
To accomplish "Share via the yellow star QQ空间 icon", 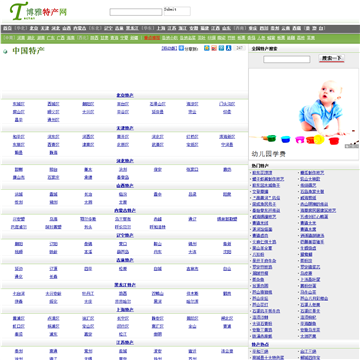I will coord(207,48).
